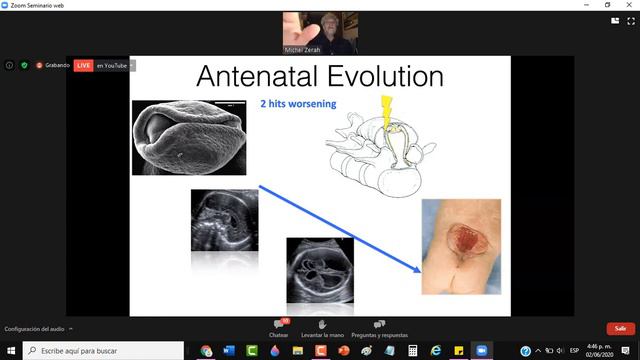Click the green encryption shield icon
640x360 pixels.
tap(24, 65)
